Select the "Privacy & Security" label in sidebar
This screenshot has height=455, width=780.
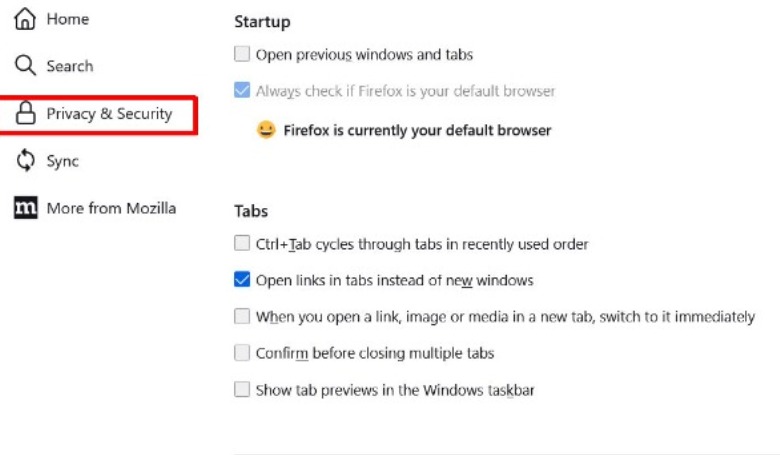point(109,114)
